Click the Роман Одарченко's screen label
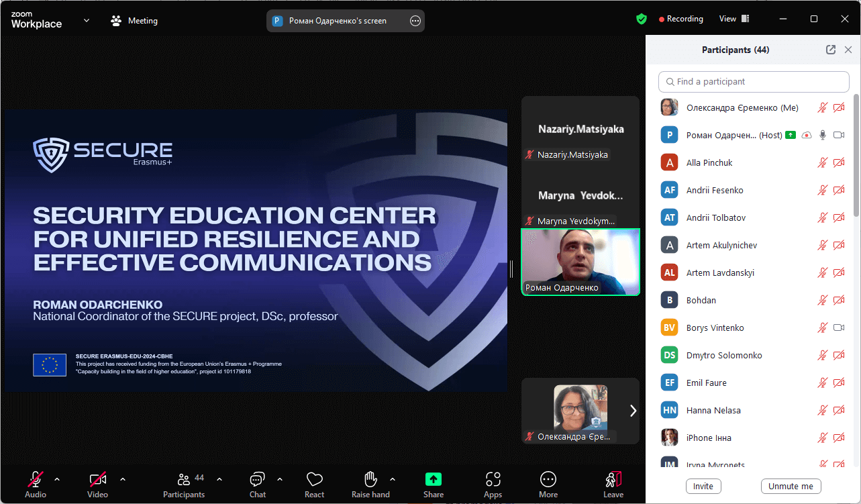The width and height of the screenshot is (861, 504). pos(338,21)
